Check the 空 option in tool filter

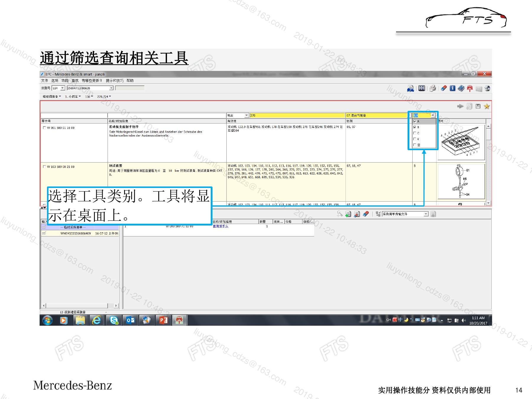pos(415,145)
